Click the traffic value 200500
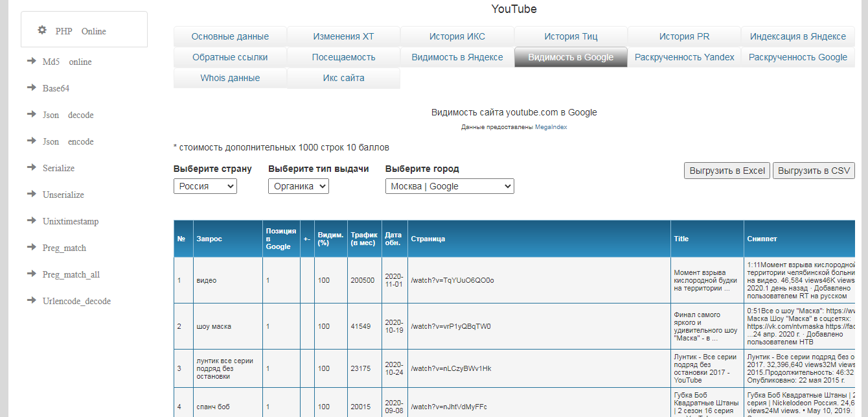This screenshot has height=417, width=868. 363,281
